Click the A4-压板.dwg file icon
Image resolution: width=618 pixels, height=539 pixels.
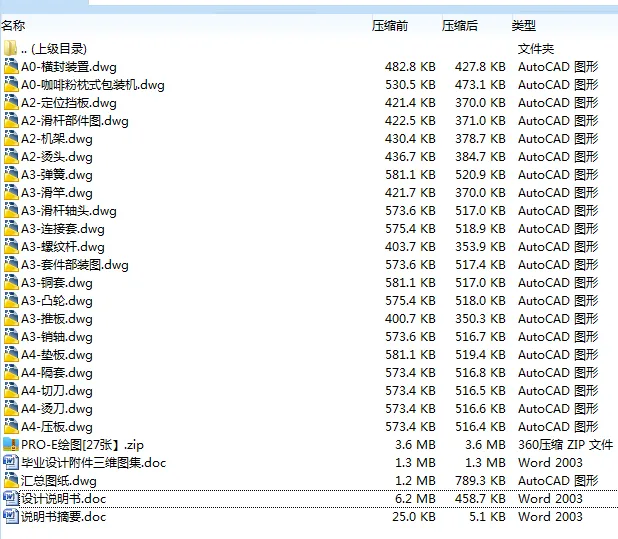tap(11, 426)
